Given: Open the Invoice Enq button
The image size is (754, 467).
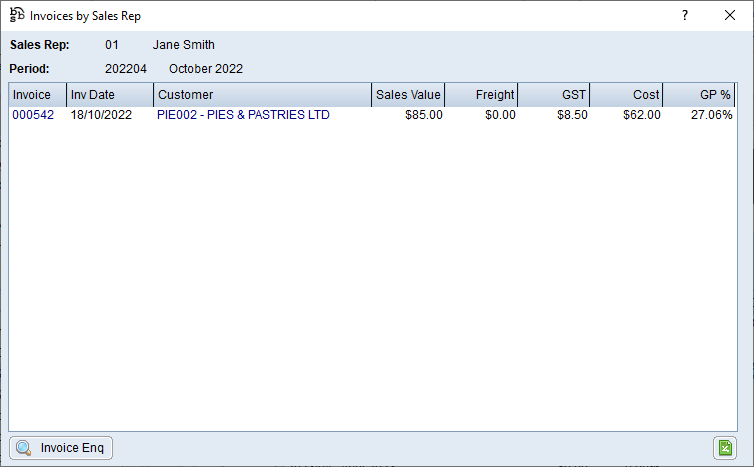Looking at the screenshot, I should pos(61,448).
